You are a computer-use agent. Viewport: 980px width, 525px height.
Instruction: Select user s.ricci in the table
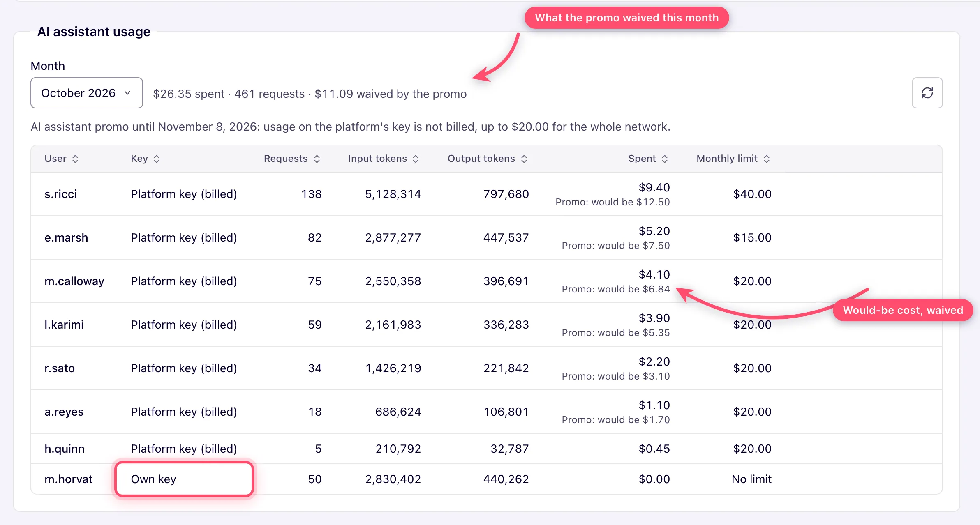[x=61, y=194]
